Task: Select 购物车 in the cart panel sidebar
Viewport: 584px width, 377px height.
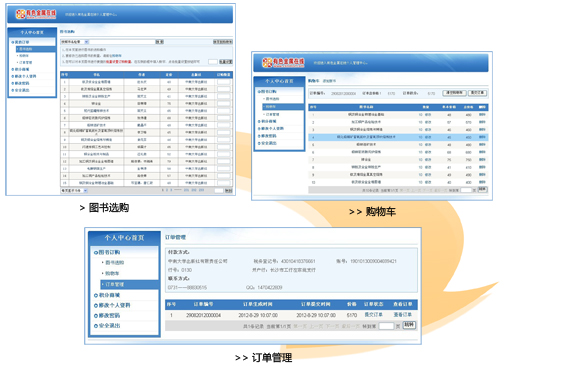Action: click(283, 107)
